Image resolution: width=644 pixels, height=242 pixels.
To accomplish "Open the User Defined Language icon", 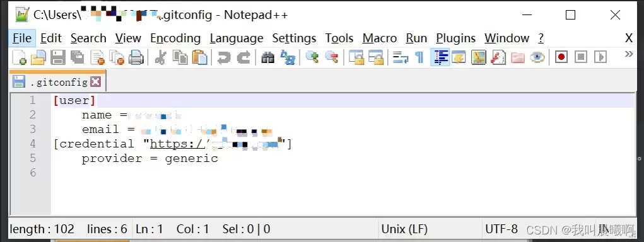I will tap(459, 57).
